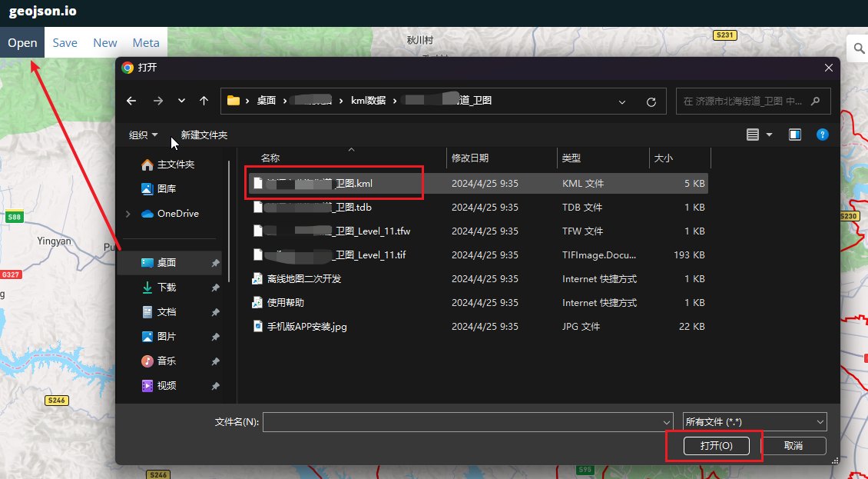Select 图库 in the sidebar
The image size is (868, 479).
(x=160, y=189)
